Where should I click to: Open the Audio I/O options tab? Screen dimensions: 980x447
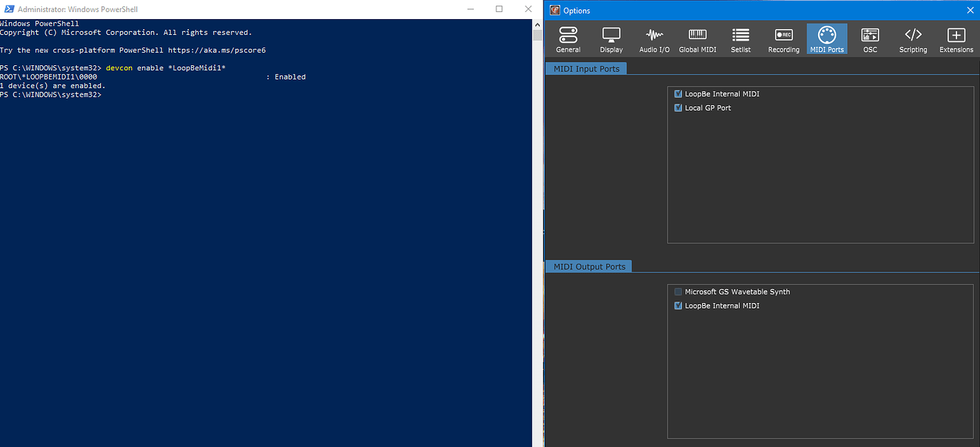pyautogui.click(x=654, y=40)
